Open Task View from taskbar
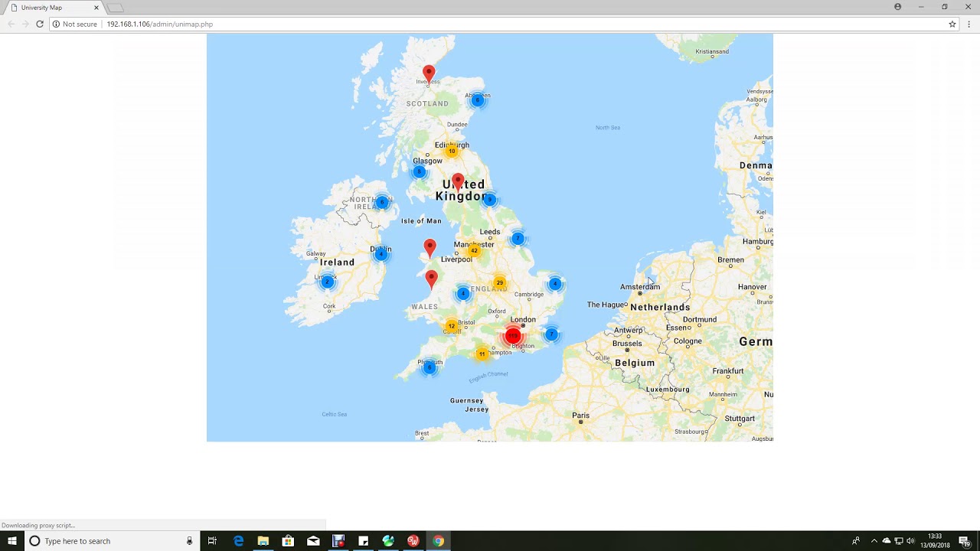This screenshot has height=551, width=980. 213,541
